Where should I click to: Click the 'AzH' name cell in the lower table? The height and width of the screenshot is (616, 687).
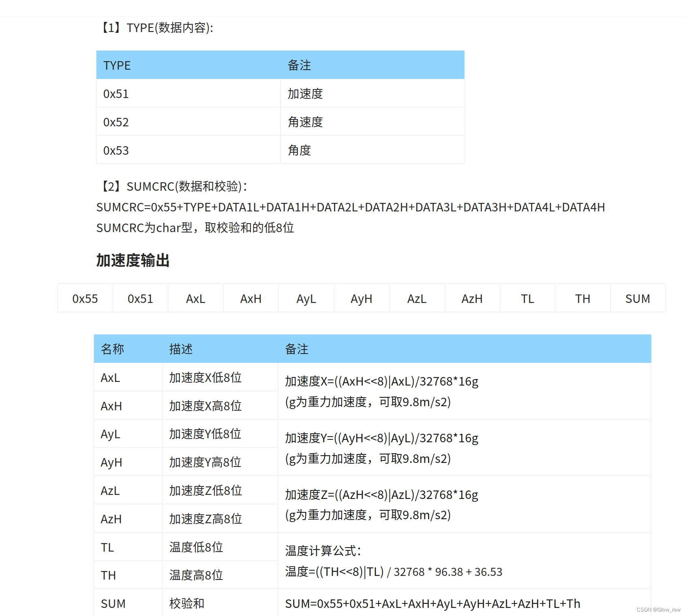pyautogui.click(x=128, y=518)
